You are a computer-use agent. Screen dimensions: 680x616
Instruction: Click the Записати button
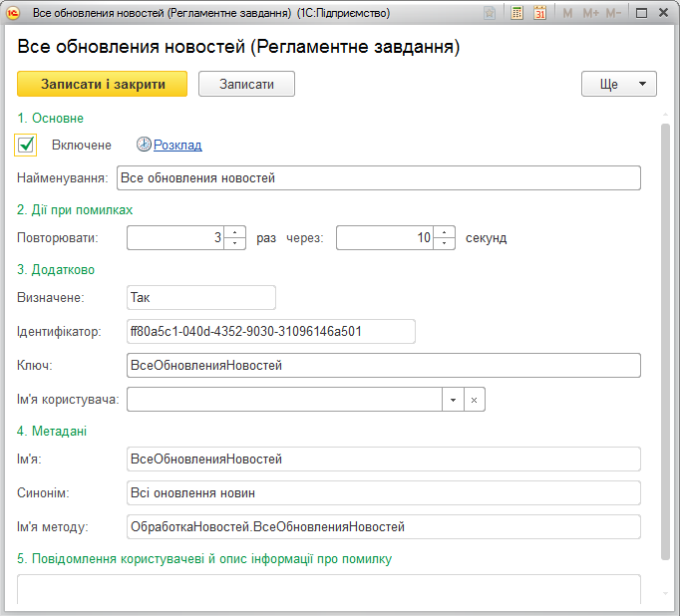(246, 84)
